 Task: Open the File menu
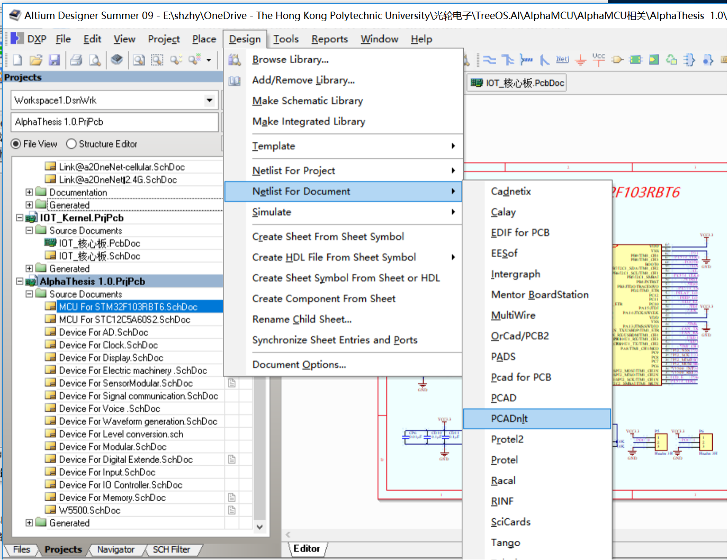click(63, 39)
